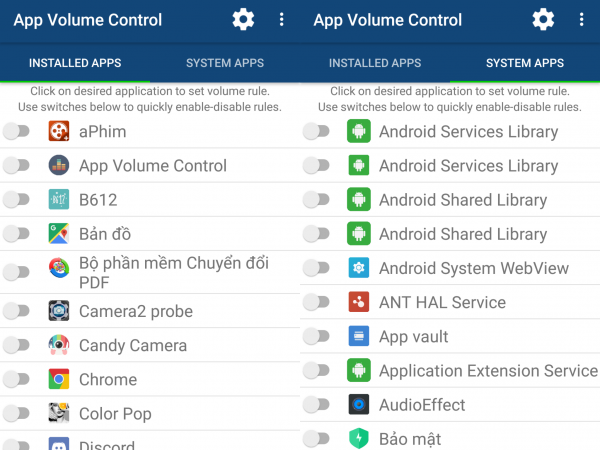Tap the AudioEffect app icon
600x450 pixels.
pos(359,405)
